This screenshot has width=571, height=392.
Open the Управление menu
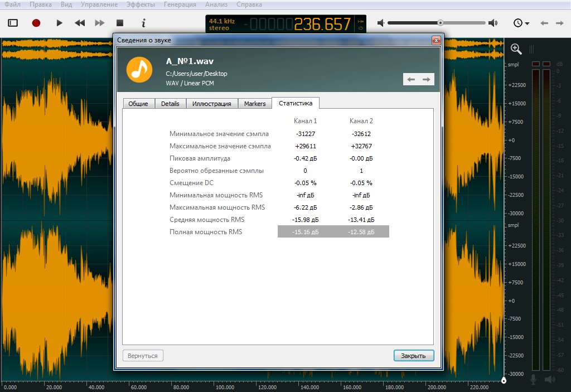tap(99, 4)
